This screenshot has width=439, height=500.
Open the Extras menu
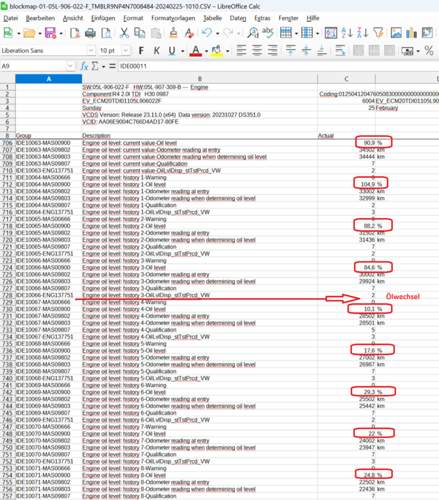coord(262,18)
